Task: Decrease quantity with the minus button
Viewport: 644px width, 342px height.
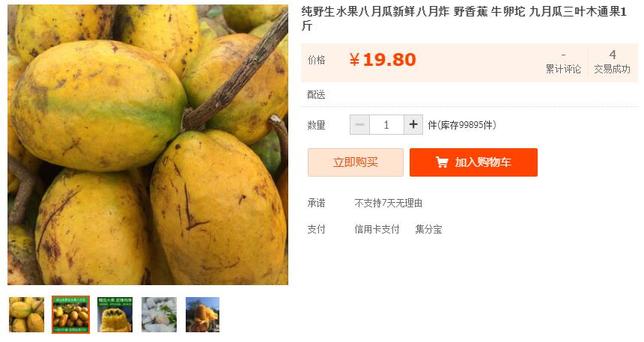Action: pyautogui.click(x=359, y=124)
